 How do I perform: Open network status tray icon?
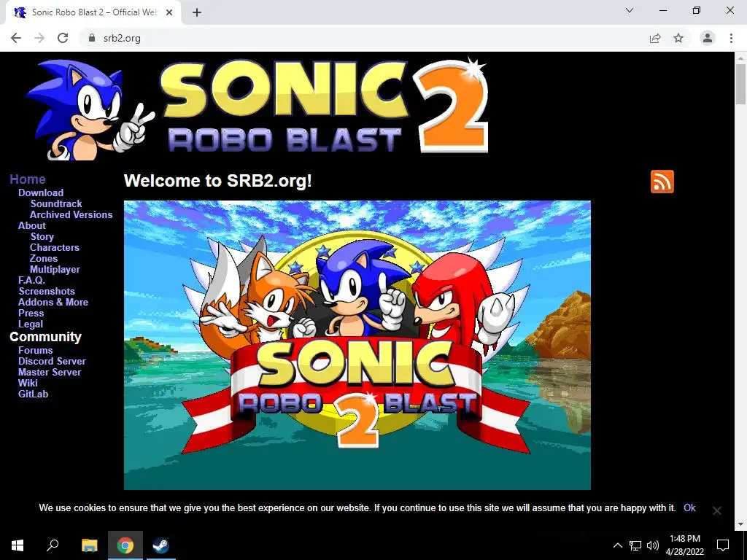tap(635, 545)
